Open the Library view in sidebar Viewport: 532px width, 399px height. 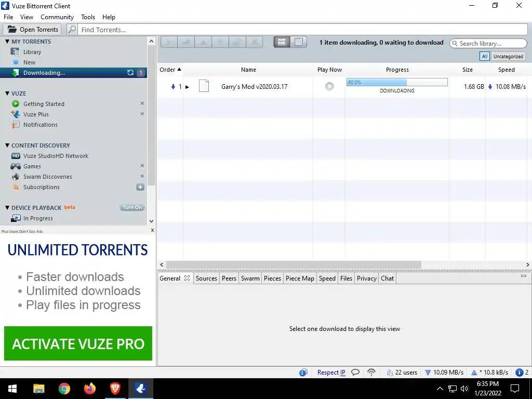click(x=32, y=52)
